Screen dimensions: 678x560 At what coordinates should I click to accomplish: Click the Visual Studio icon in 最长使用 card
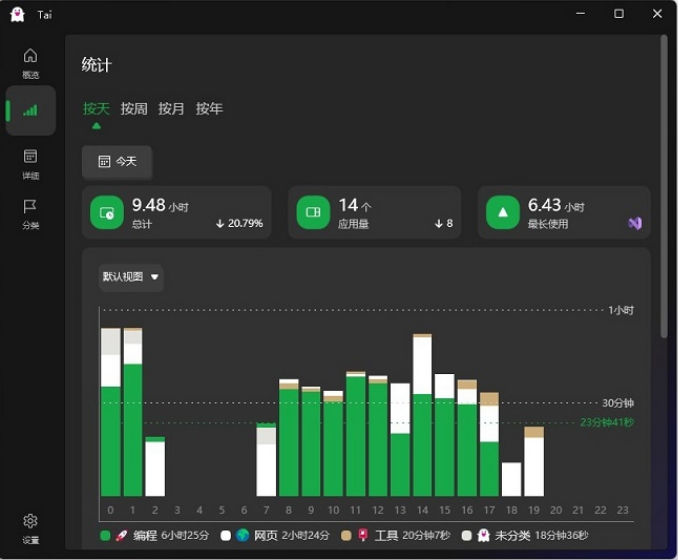click(x=634, y=223)
